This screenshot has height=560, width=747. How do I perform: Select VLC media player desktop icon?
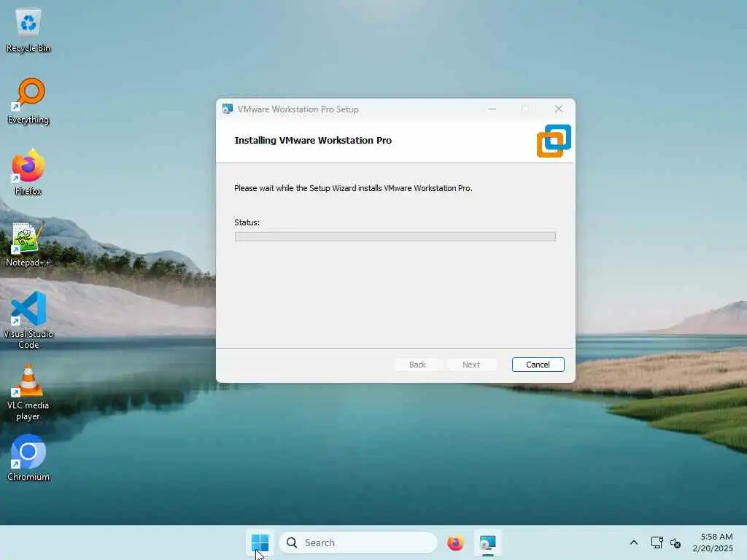(28, 392)
